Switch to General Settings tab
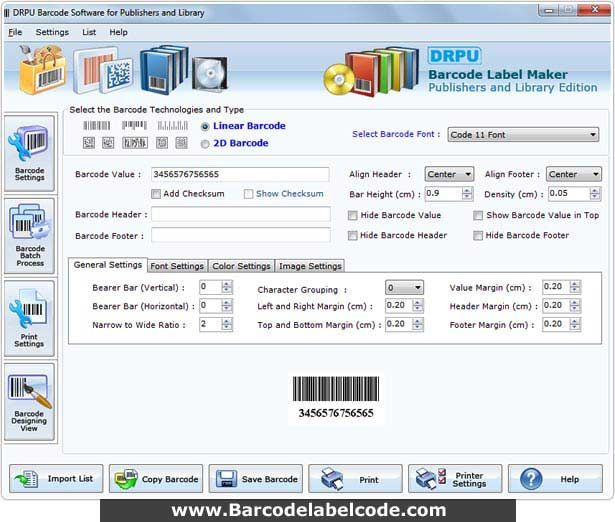The image size is (615, 522). click(x=108, y=265)
